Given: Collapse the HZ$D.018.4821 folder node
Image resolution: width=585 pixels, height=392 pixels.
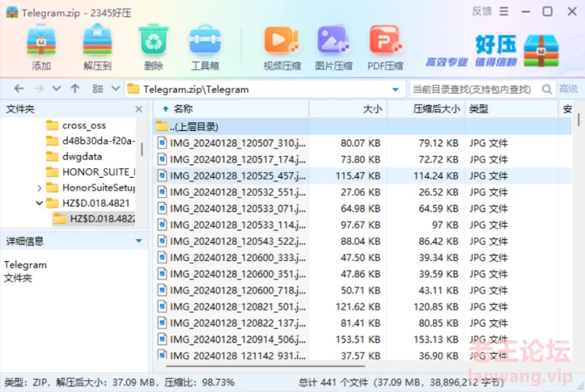Looking at the screenshot, I should click(39, 203).
